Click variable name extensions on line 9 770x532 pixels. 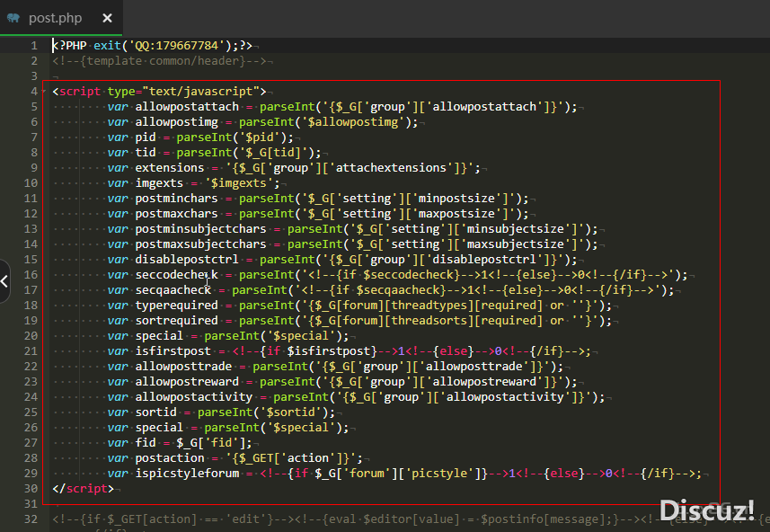pyautogui.click(x=170, y=167)
